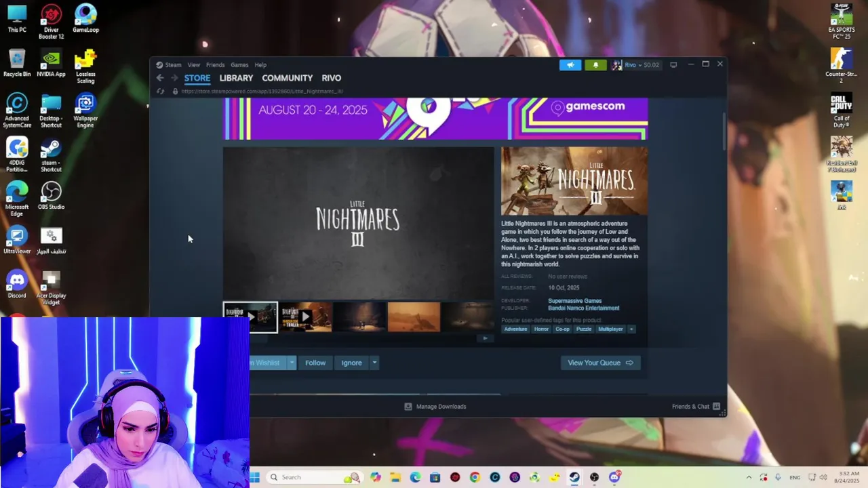
Task: Go forward using Steam's forward arrow
Action: [x=174, y=78]
